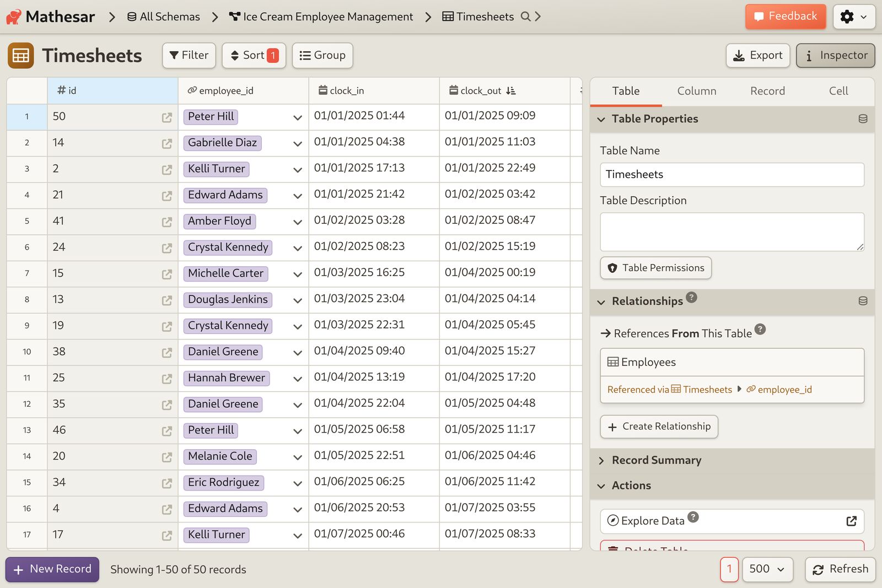Open the 500 records-per-page dropdown
882x588 pixels.
click(x=767, y=569)
